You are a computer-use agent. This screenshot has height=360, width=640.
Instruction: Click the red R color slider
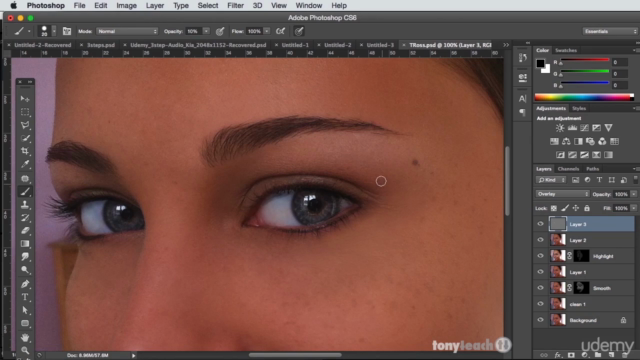pos(584,61)
